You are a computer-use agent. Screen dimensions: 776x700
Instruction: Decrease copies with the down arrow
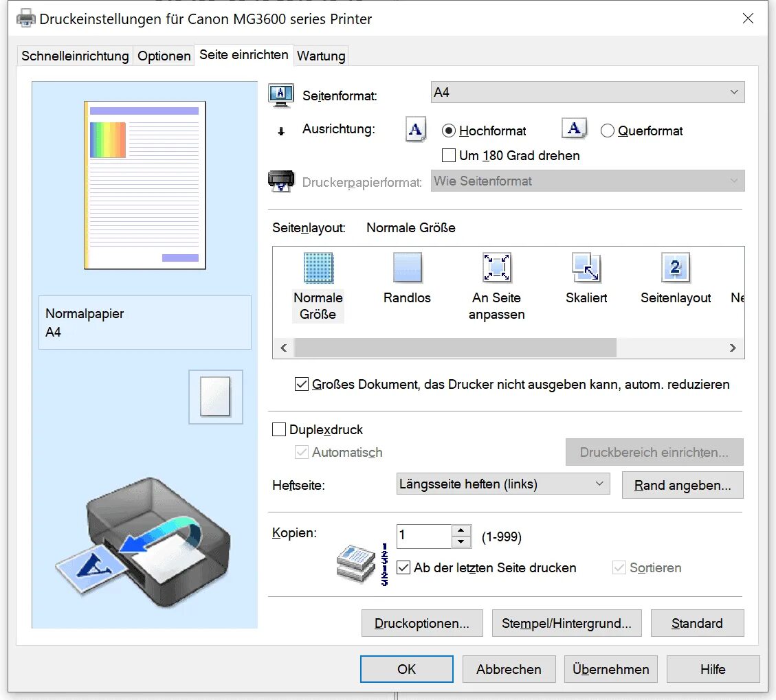click(x=461, y=542)
